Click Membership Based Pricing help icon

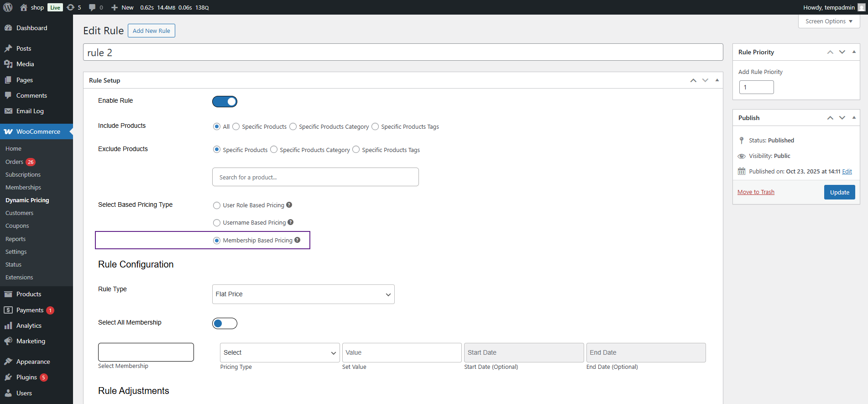coord(298,240)
